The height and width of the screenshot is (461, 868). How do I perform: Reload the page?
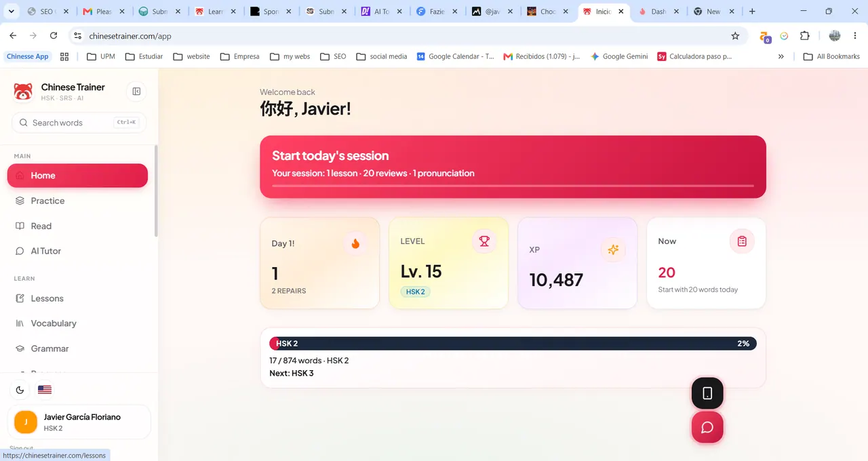pos(54,36)
